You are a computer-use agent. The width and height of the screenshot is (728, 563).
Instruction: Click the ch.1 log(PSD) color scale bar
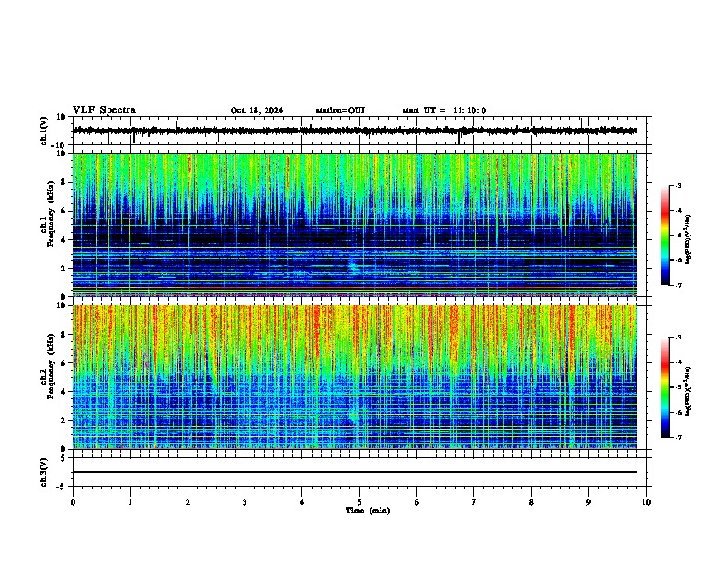pyautogui.click(x=665, y=236)
